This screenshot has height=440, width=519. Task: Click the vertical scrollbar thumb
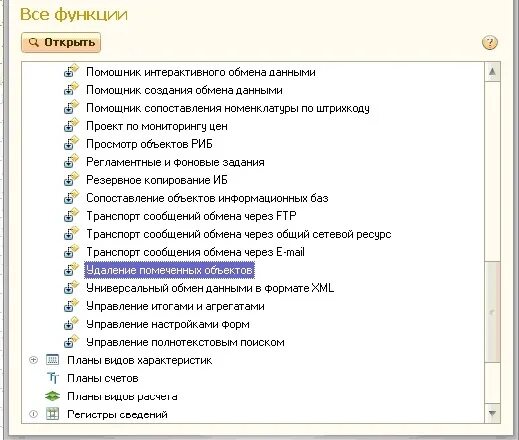[x=492, y=312]
